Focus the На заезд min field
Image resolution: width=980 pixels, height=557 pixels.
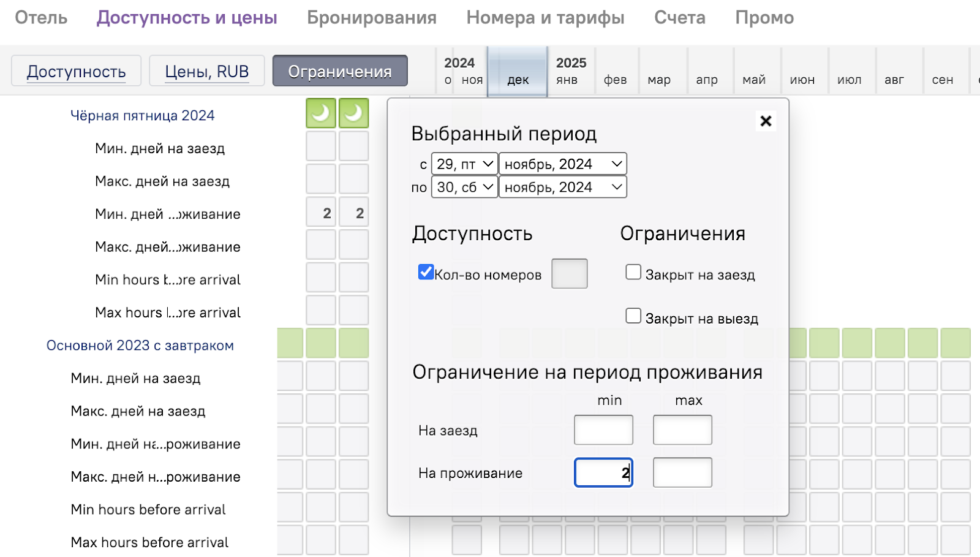point(603,430)
